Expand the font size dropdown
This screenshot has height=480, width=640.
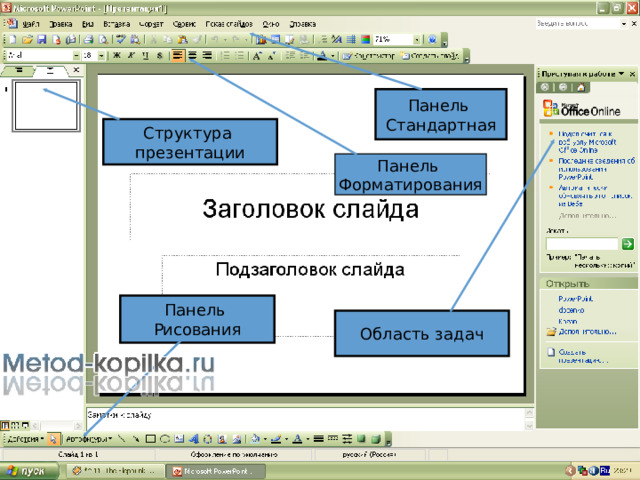coord(101,56)
